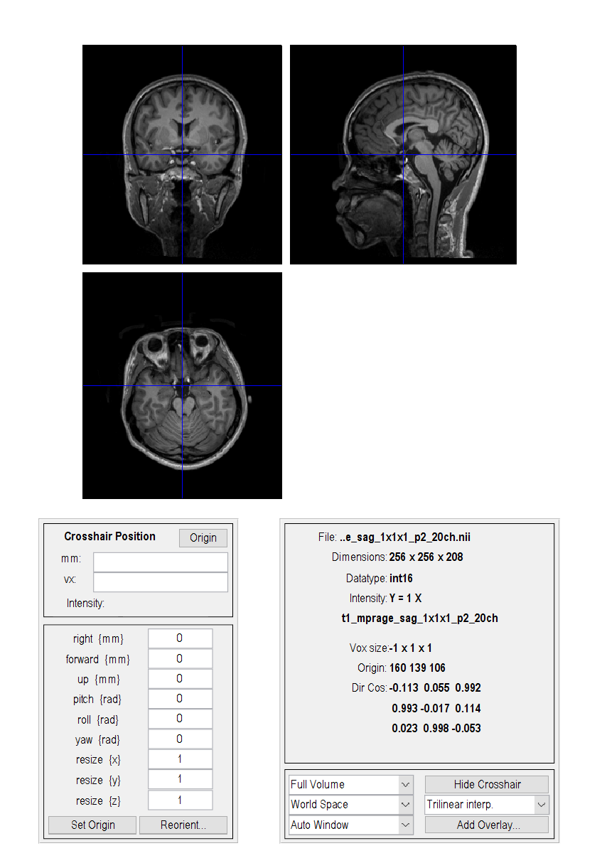Click the sagittal brain view

(x=403, y=154)
